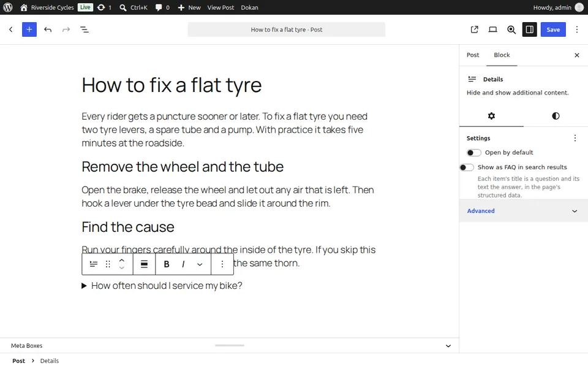Undo the last edit

click(48, 29)
